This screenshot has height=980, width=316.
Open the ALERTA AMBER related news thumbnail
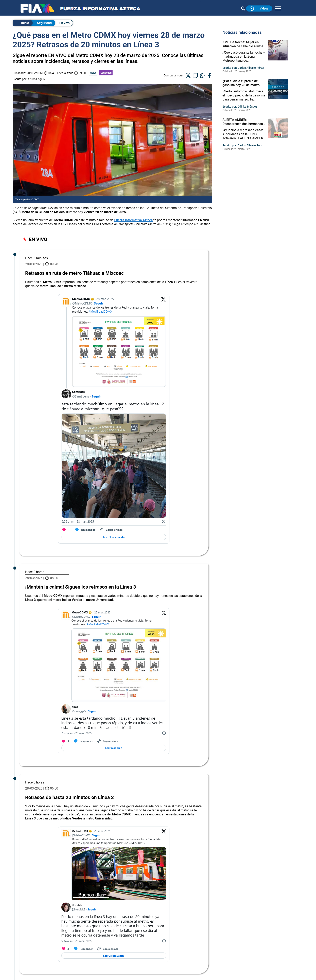pos(278,128)
